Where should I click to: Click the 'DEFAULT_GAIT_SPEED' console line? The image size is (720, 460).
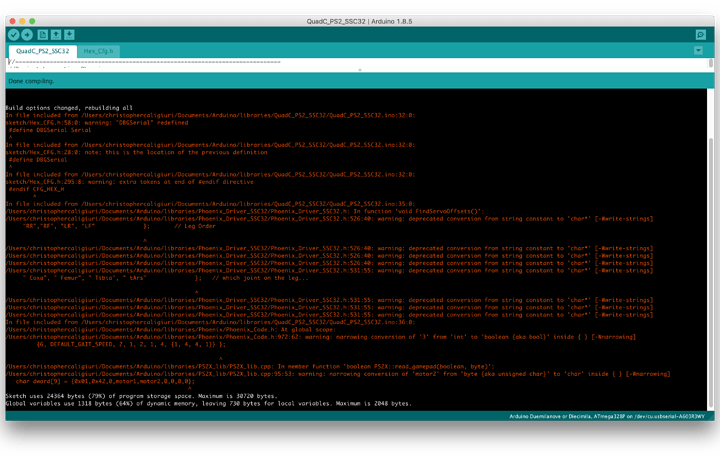(131, 344)
